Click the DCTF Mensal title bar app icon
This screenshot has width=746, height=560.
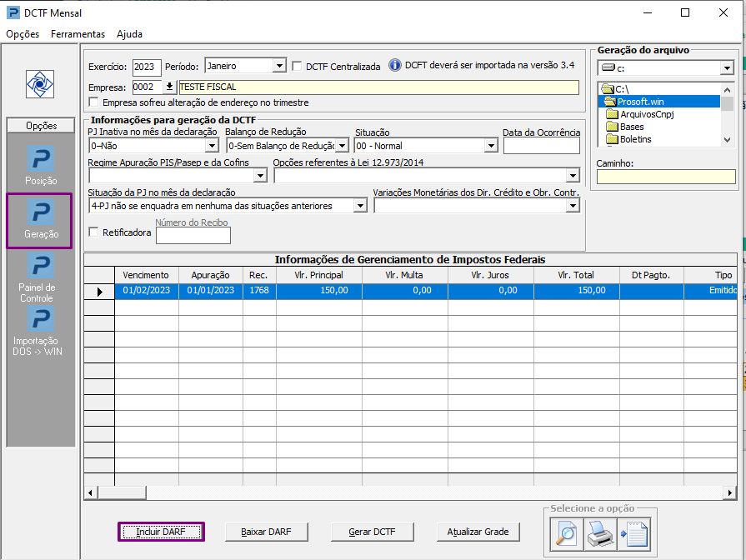13,12
